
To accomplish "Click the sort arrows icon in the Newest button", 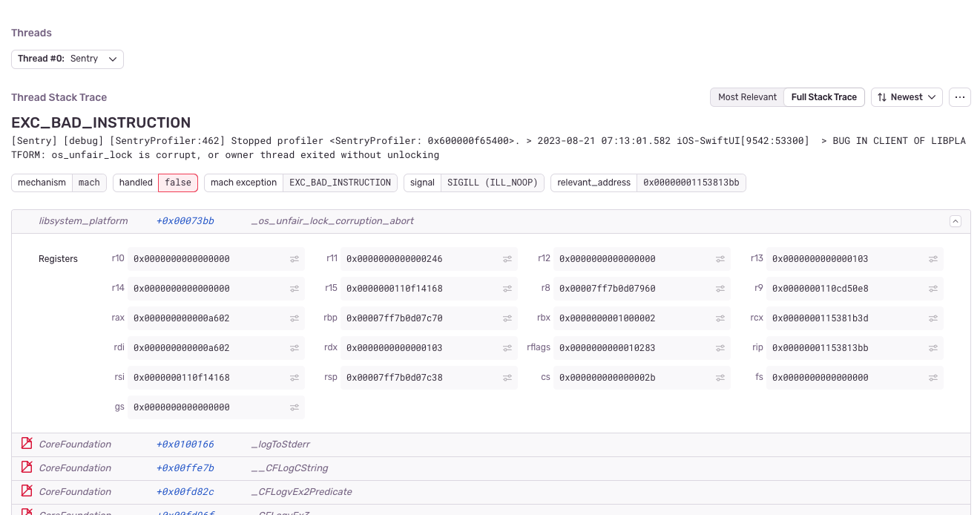I will click(x=881, y=96).
